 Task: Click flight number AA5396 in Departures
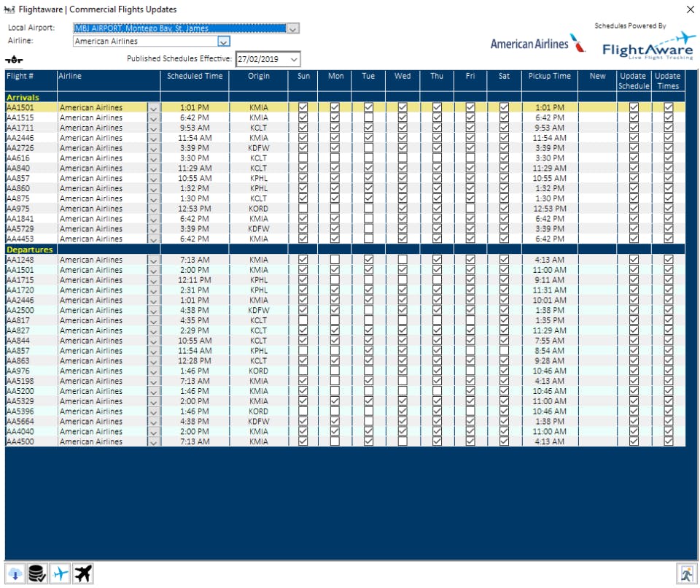click(20, 411)
